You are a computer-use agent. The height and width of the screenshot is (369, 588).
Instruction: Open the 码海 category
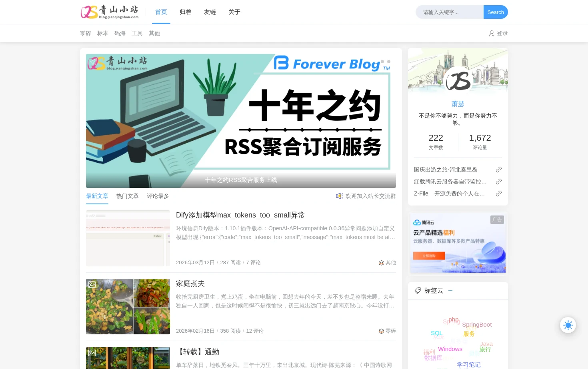click(120, 33)
